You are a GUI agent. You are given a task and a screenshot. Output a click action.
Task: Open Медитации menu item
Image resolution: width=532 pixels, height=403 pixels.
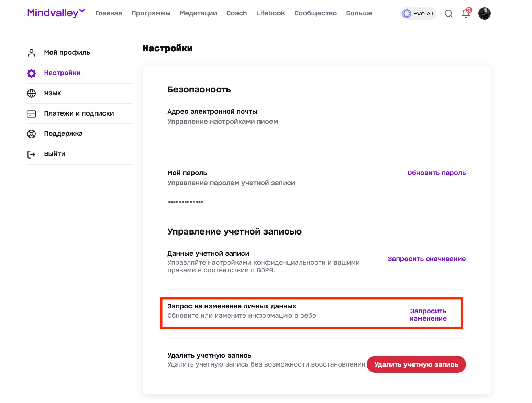point(198,13)
